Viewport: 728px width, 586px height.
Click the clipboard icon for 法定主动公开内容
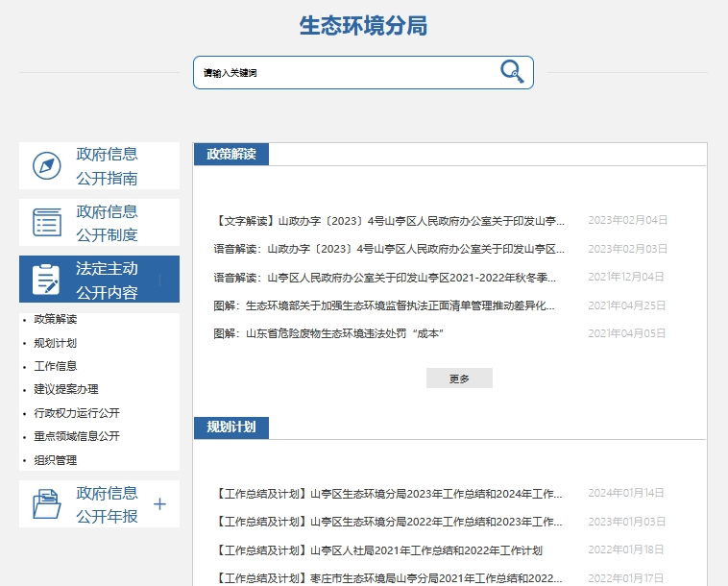[x=46, y=279]
